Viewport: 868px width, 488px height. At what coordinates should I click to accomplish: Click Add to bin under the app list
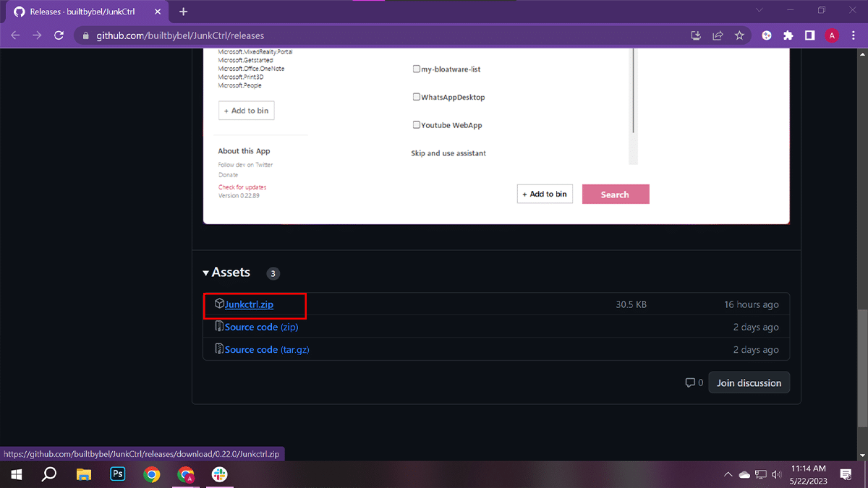(x=247, y=111)
